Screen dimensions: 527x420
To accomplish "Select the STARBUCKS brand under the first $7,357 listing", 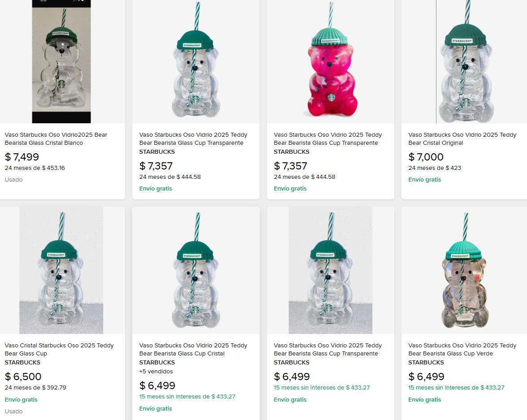I will 157,152.
